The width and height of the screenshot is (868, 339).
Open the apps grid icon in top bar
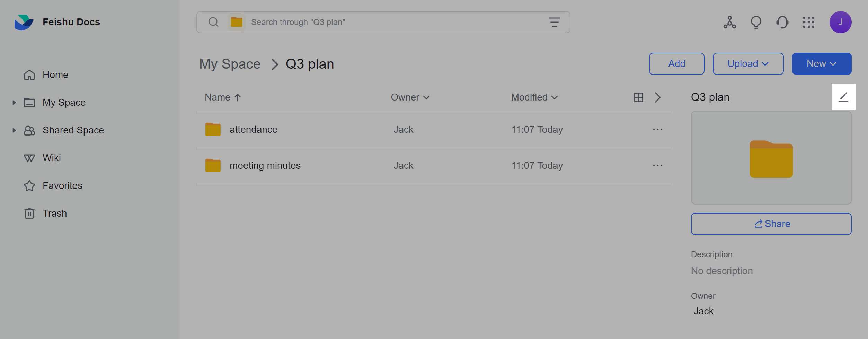pos(809,22)
